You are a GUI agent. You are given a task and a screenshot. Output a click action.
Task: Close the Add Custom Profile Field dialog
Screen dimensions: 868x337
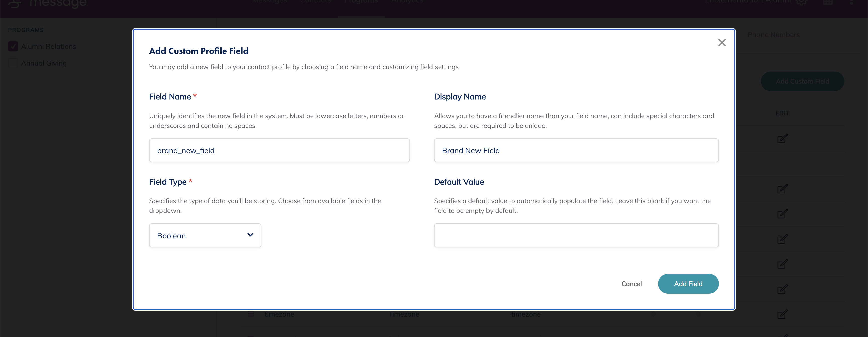tap(721, 43)
